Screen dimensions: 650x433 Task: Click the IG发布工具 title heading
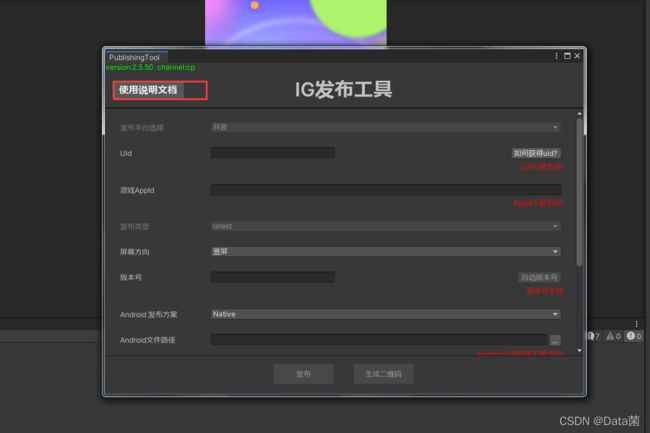tap(343, 90)
